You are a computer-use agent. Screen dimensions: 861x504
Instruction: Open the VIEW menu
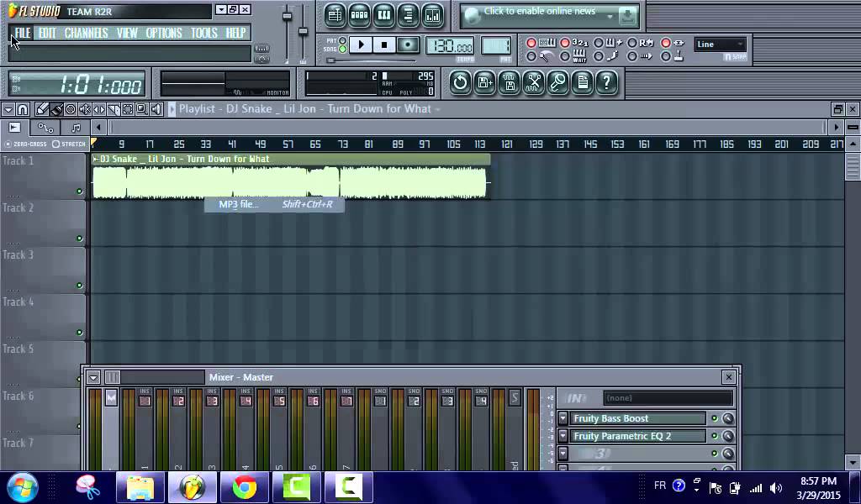point(127,33)
